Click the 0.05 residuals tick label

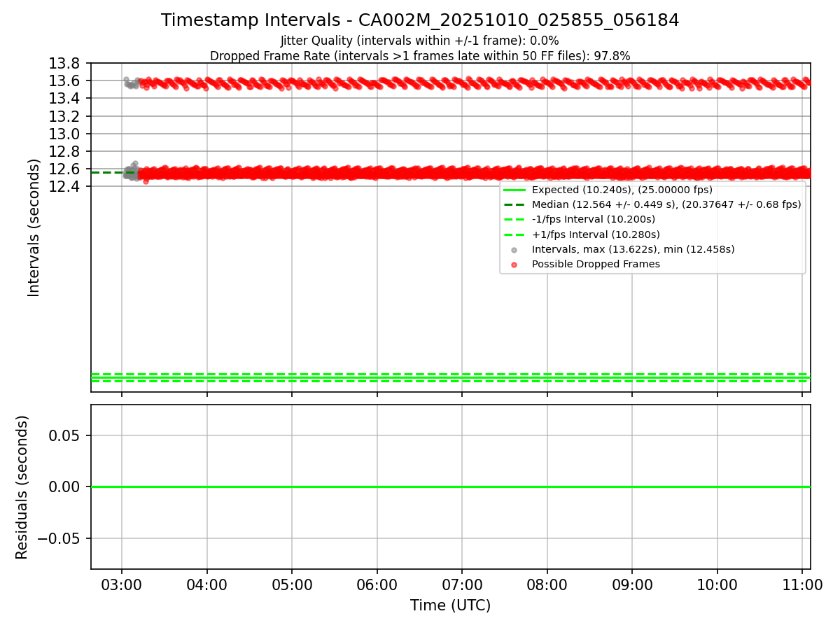tap(64, 435)
